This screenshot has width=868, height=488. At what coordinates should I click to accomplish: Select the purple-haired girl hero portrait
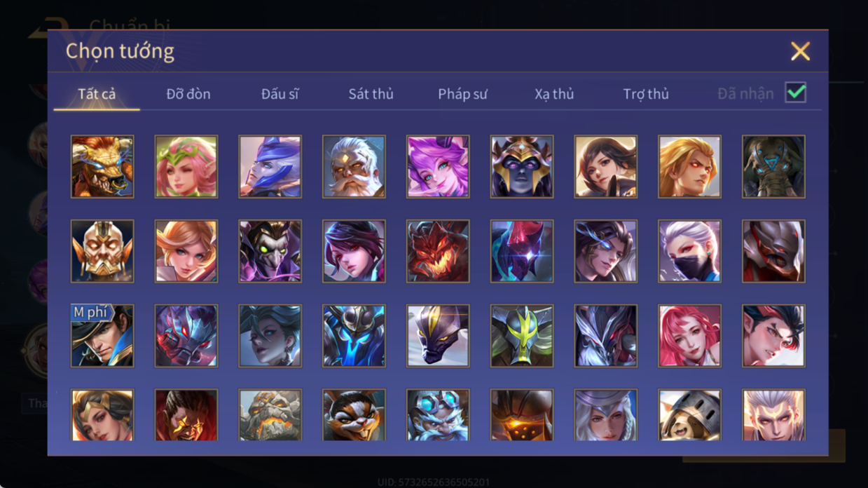click(438, 167)
